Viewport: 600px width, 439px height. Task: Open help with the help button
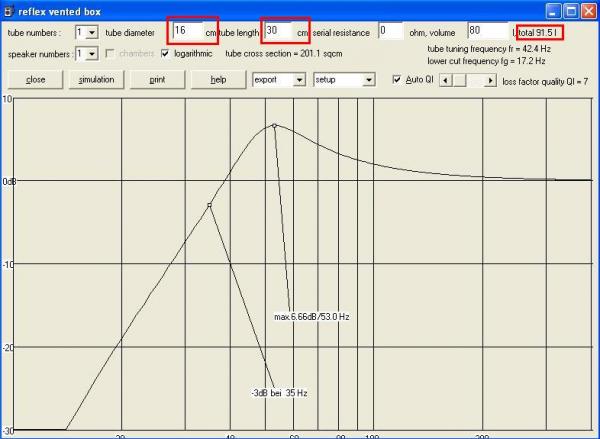[x=211, y=79]
